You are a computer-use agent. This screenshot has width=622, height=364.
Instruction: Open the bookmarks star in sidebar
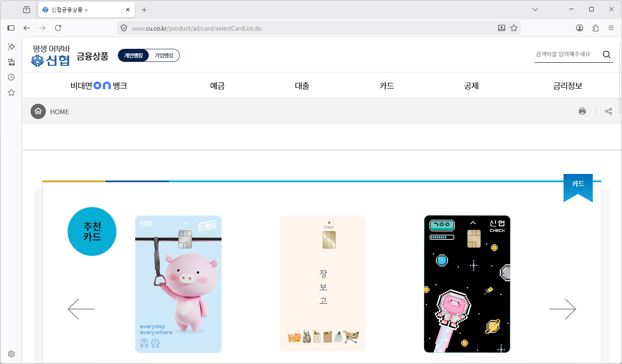click(x=11, y=92)
